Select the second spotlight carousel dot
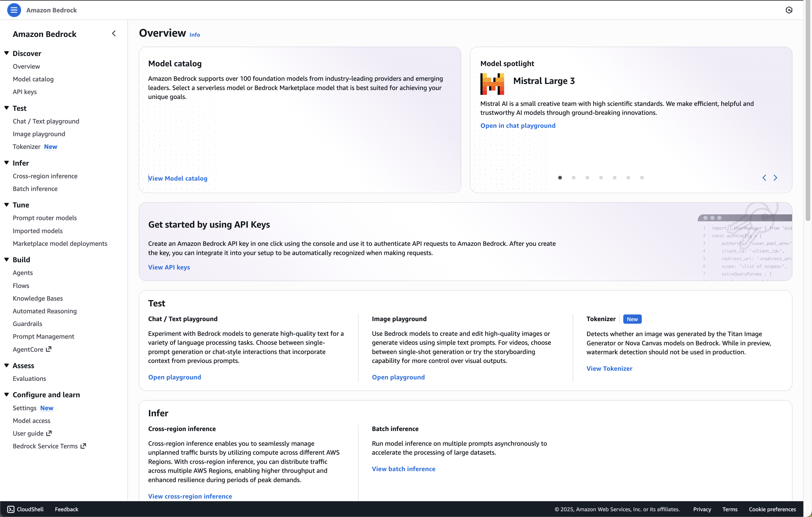 574,178
